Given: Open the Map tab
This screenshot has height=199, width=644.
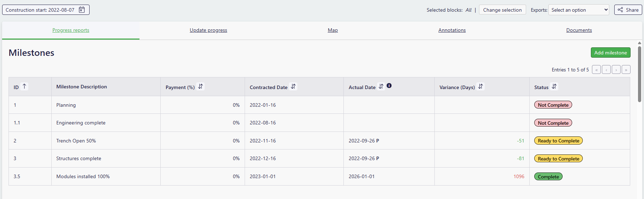Looking at the screenshot, I should [x=332, y=30].
